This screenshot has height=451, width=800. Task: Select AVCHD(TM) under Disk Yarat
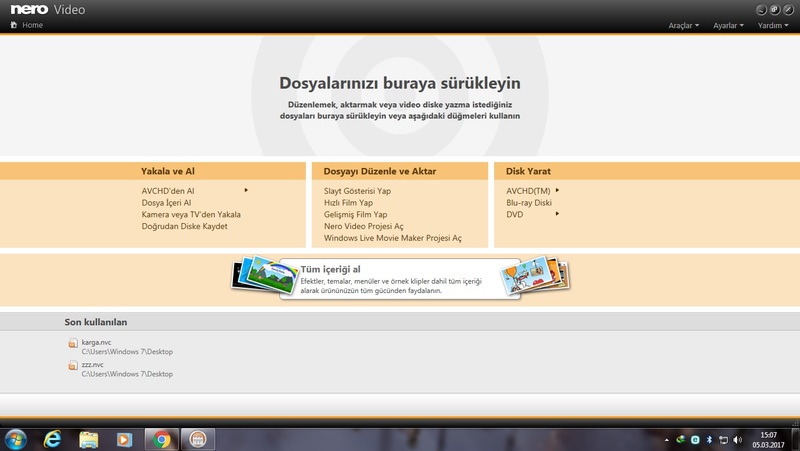[528, 191]
